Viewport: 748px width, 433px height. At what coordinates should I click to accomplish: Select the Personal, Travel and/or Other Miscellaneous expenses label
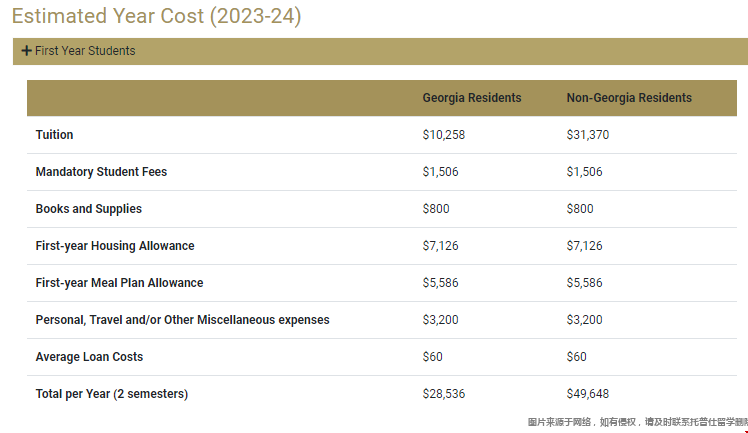182,320
